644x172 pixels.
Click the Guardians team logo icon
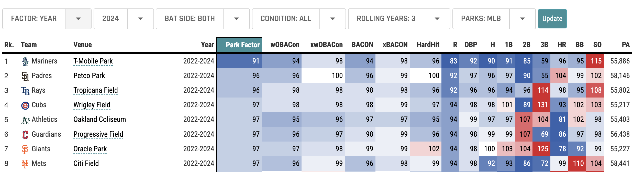click(x=25, y=134)
